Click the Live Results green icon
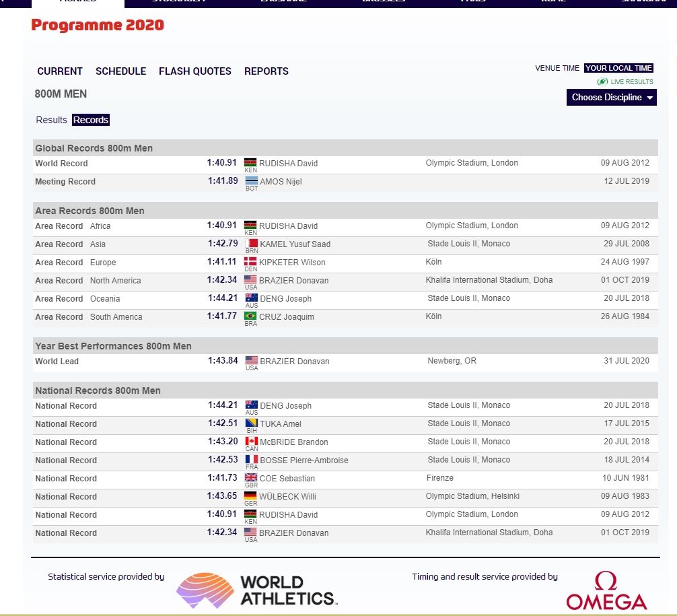 point(602,81)
